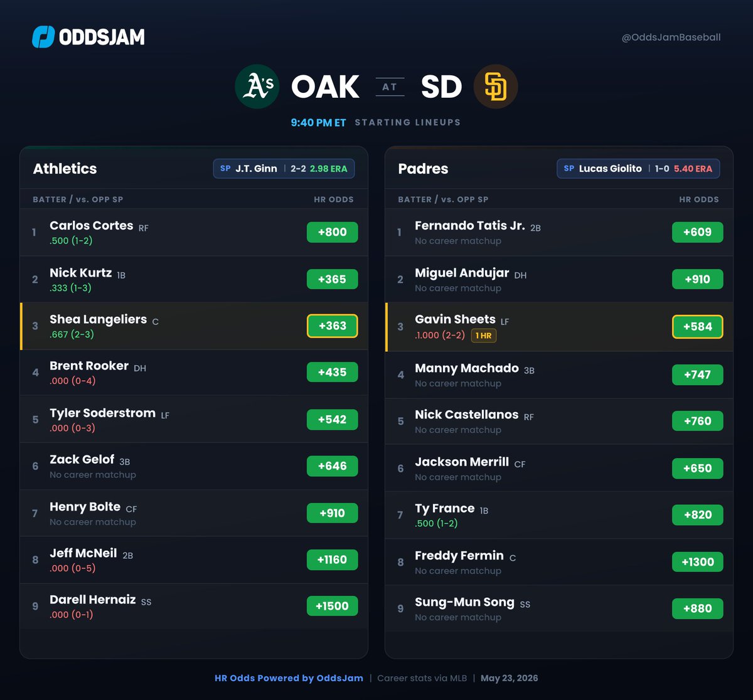753x700 pixels.
Task: Click the May 23, 2026 footer date
Action: pyautogui.click(x=510, y=678)
